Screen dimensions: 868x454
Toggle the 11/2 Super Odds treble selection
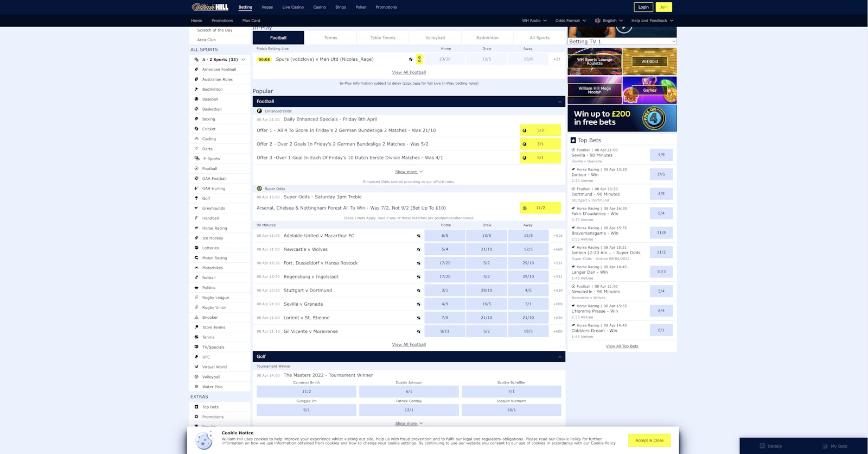pyautogui.click(x=540, y=208)
